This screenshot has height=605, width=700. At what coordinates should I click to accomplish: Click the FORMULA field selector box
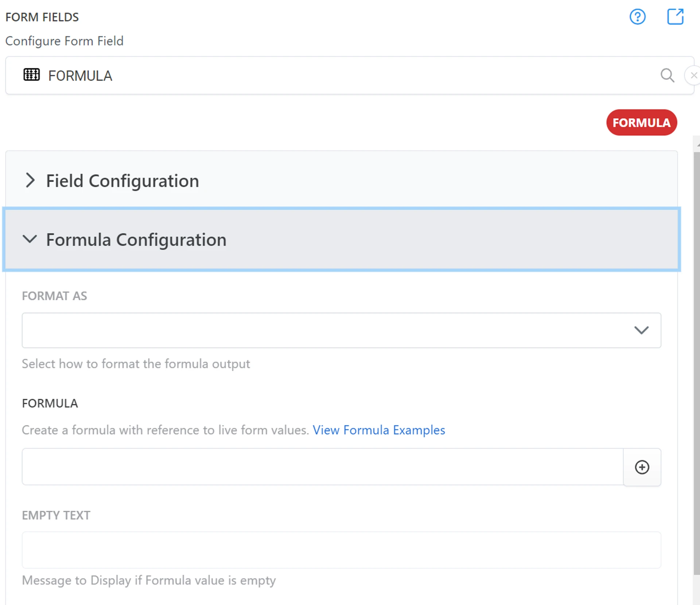click(x=328, y=75)
